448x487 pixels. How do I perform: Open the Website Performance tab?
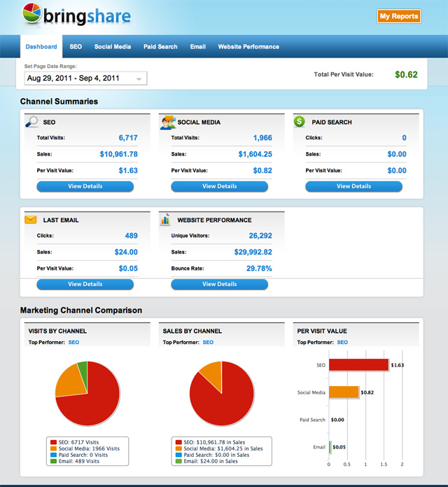tap(248, 46)
